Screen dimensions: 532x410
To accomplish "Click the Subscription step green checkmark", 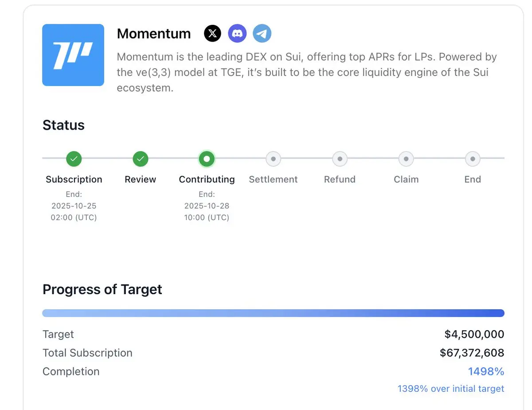I will tap(74, 158).
